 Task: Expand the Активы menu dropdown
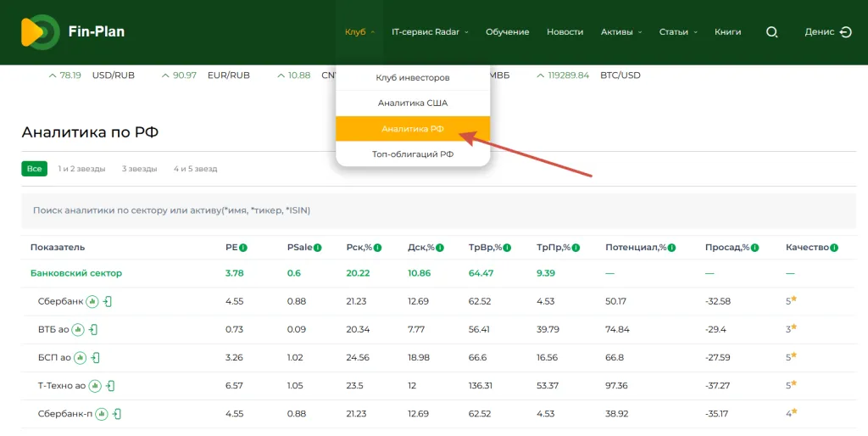point(621,32)
